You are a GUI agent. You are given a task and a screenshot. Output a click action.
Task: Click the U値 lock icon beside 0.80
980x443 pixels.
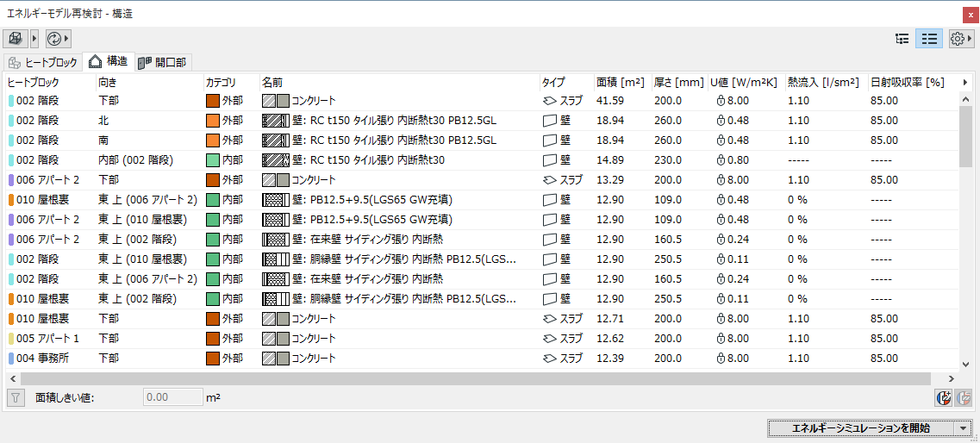[x=720, y=160]
